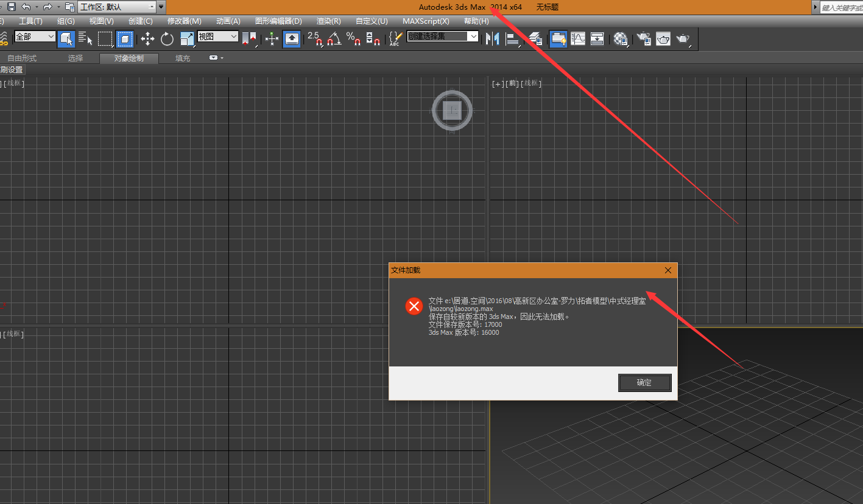Viewport: 863px width, 504px height.
Task: Open the Material Editor icon
Action: [x=621, y=39]
